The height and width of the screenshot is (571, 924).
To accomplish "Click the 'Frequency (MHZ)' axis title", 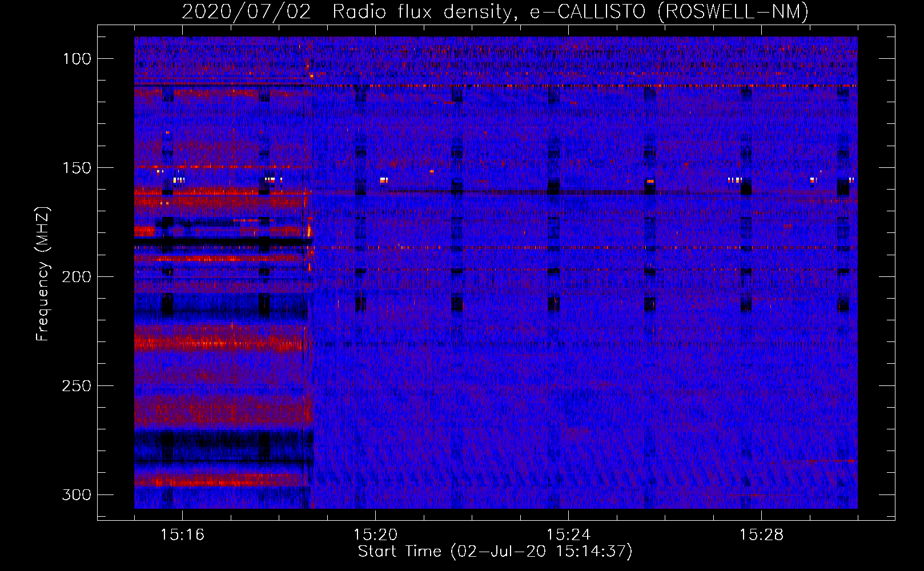I will point(43,274).
